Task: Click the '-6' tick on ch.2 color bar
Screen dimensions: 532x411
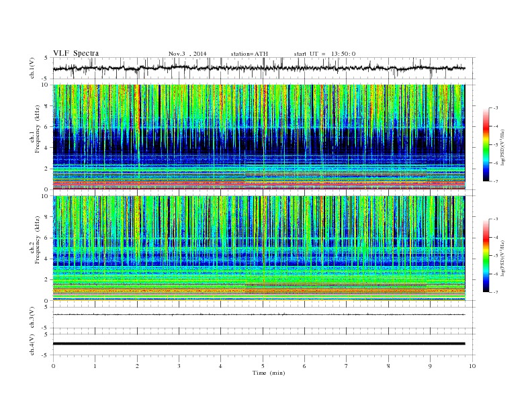Action: point(495,274)
